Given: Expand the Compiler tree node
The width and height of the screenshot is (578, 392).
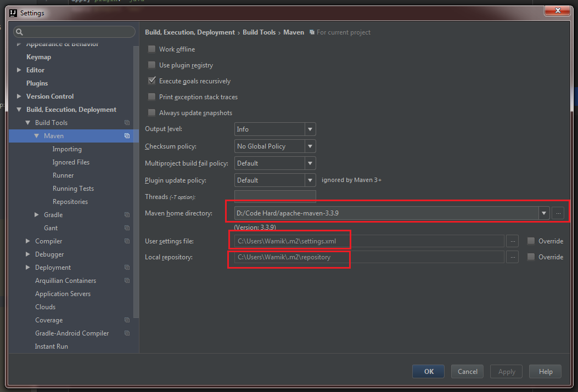Looking at the screenshot, I should coord(28,241).
